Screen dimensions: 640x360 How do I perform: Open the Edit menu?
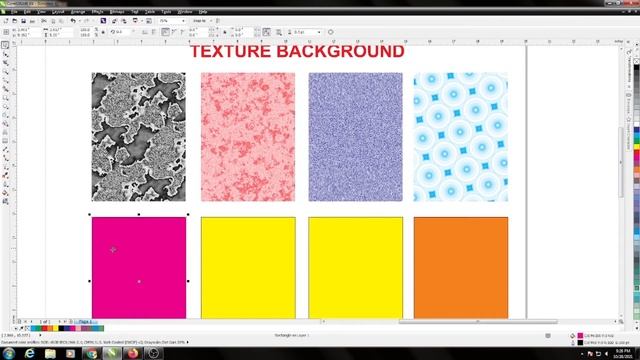(x=27, y=12)
